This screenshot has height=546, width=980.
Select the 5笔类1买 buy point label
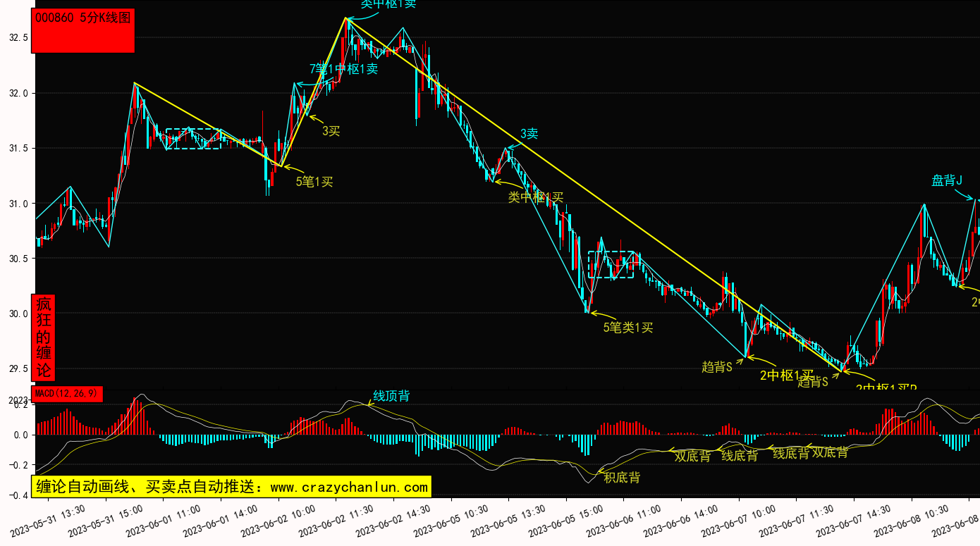[x=628, y=327]
